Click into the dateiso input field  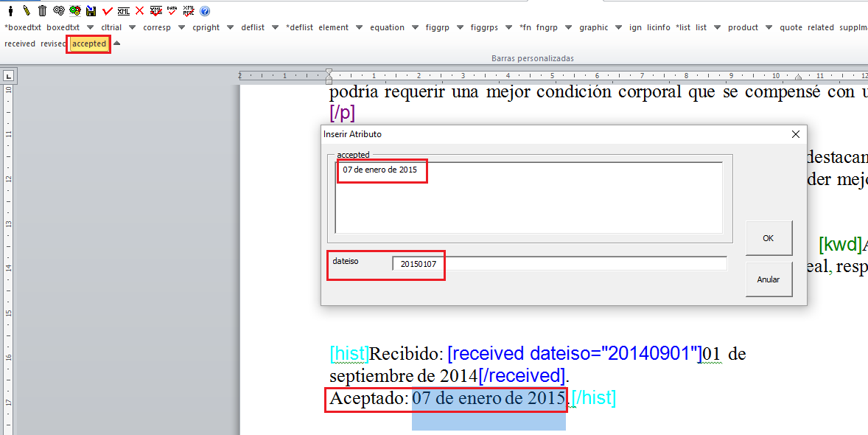pos(560,264)
